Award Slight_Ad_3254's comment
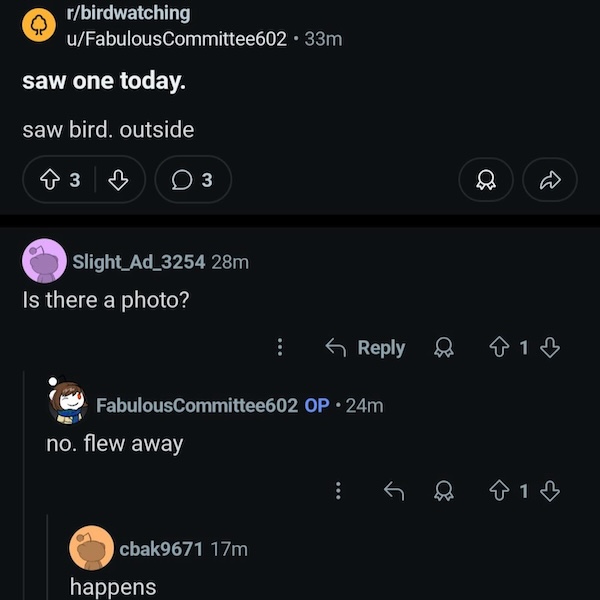 442,348
